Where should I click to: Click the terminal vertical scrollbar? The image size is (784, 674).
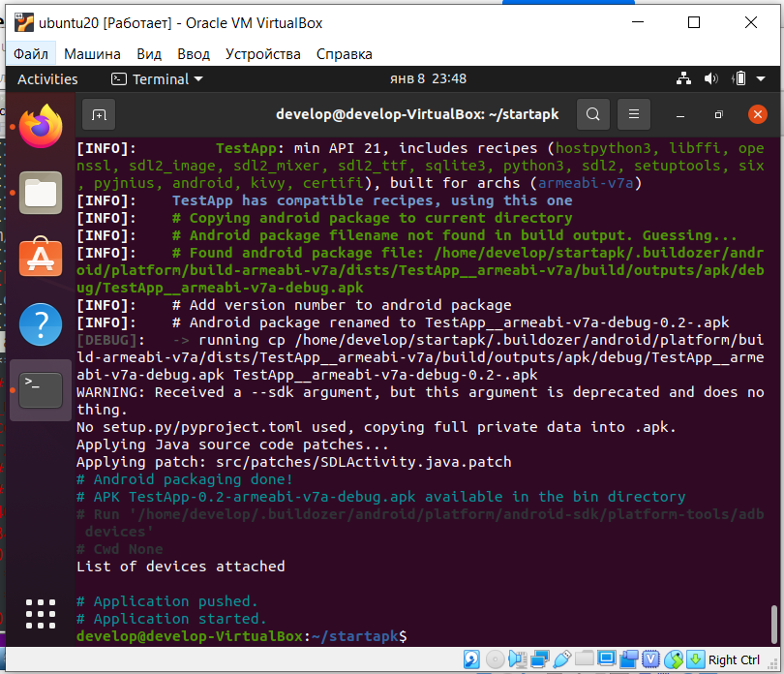(x=773, y=623)
